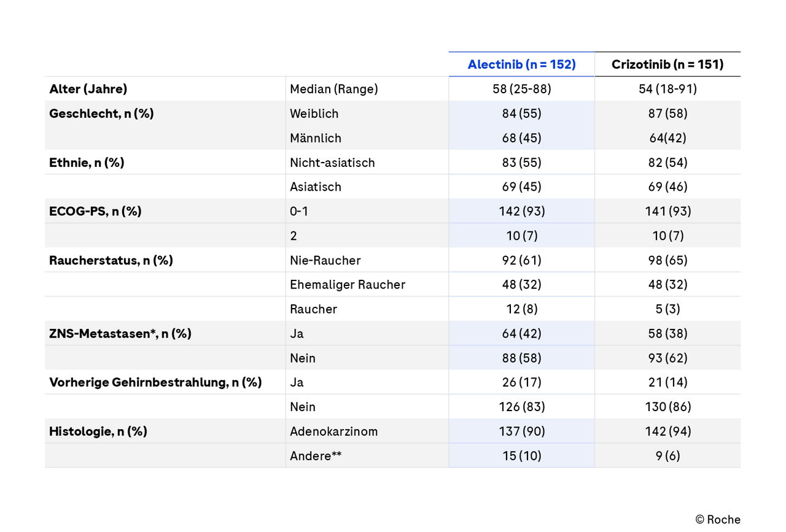
Task: Select the Alectinib value '58 (25-88)'
Action: click(x=522, y=89)
